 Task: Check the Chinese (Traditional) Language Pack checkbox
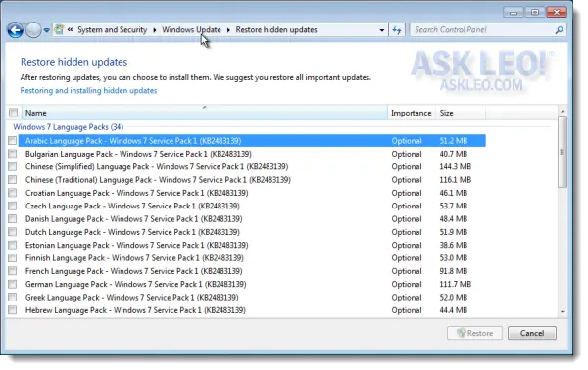(13, 180)
